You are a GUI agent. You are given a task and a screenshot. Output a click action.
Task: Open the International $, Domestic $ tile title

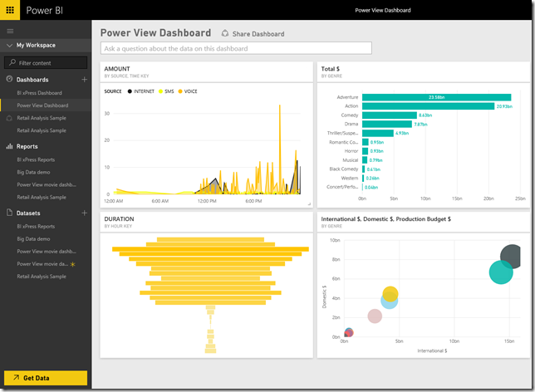pos(386,218)
